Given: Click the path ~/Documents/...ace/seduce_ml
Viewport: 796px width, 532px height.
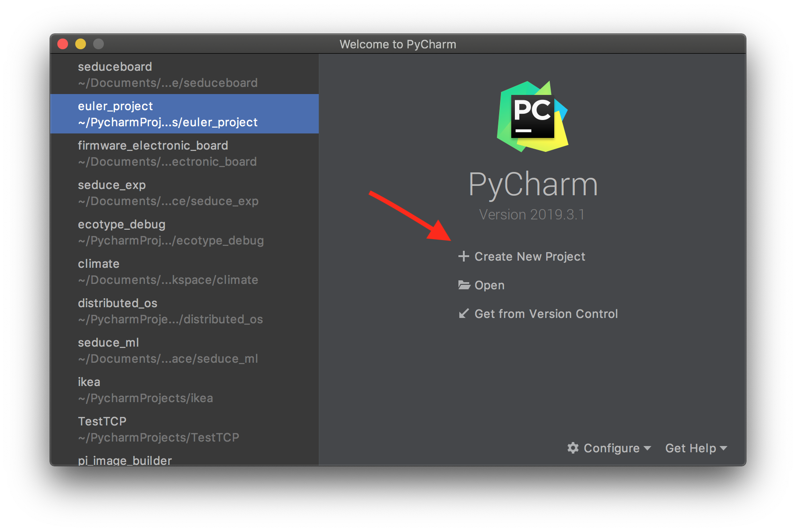Looking at the screenshot, I should (x=168, y=359).
